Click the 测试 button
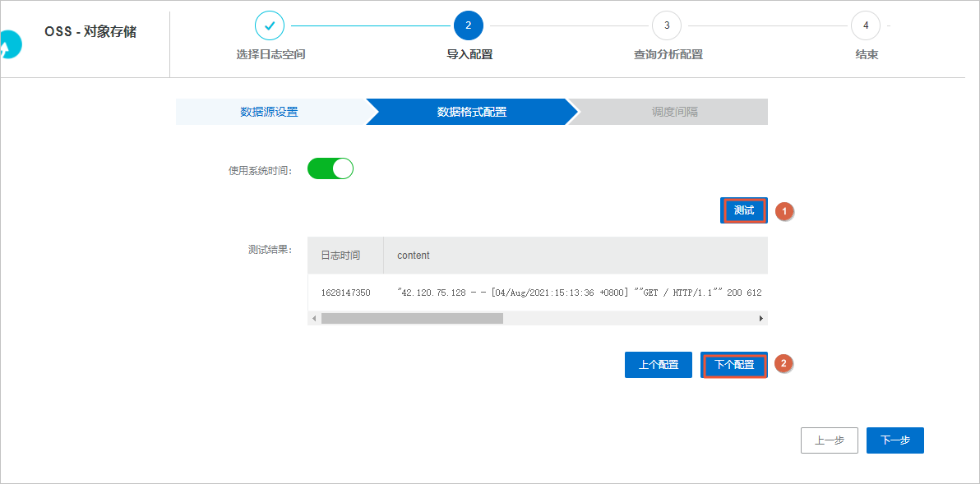Viewport: 980px width, 484px height. 742,210
